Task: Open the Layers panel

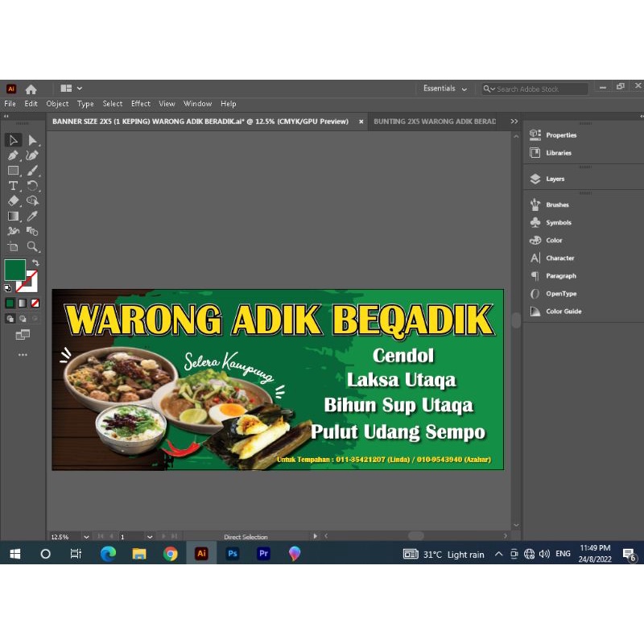Action: [x=555, y=179]
